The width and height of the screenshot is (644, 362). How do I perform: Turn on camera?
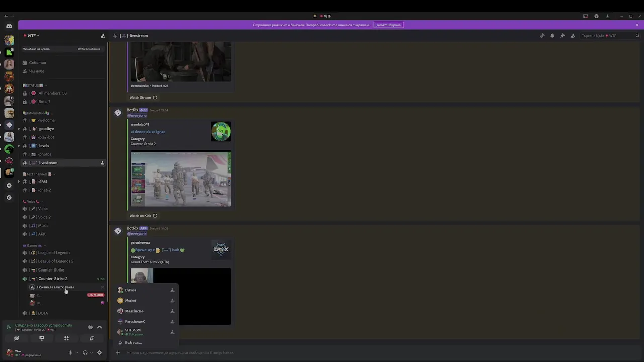tap(17, 338)
